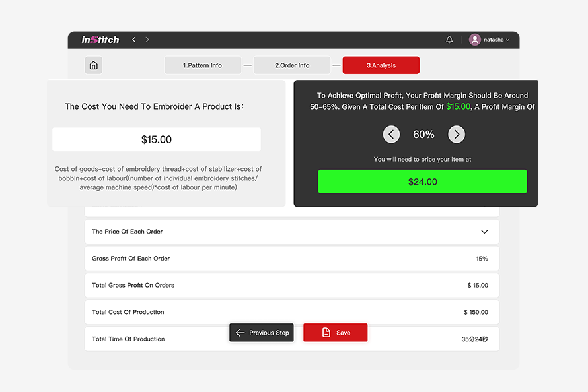Select the Gross Profit Of Each Order row
This screenshot has height=392, width=588.
(291, 259)
